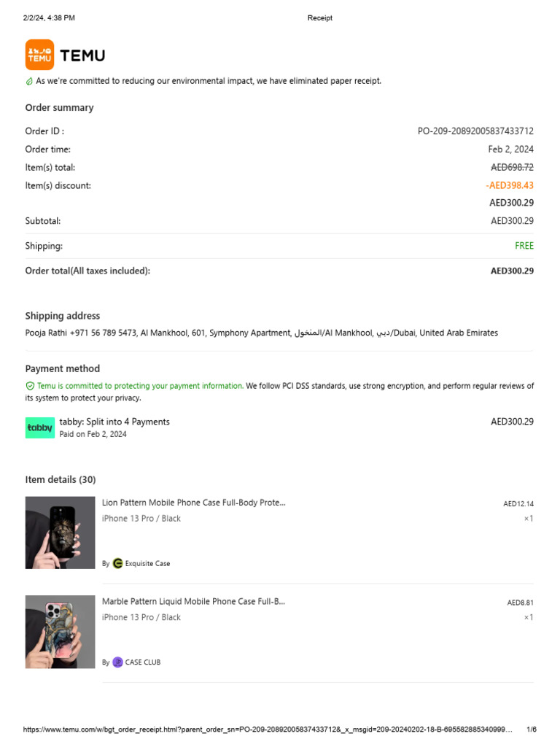Open the Marble Pattern phone case thumbnail
This screenshot has width=560, height=747.
[x=60, y=632]
